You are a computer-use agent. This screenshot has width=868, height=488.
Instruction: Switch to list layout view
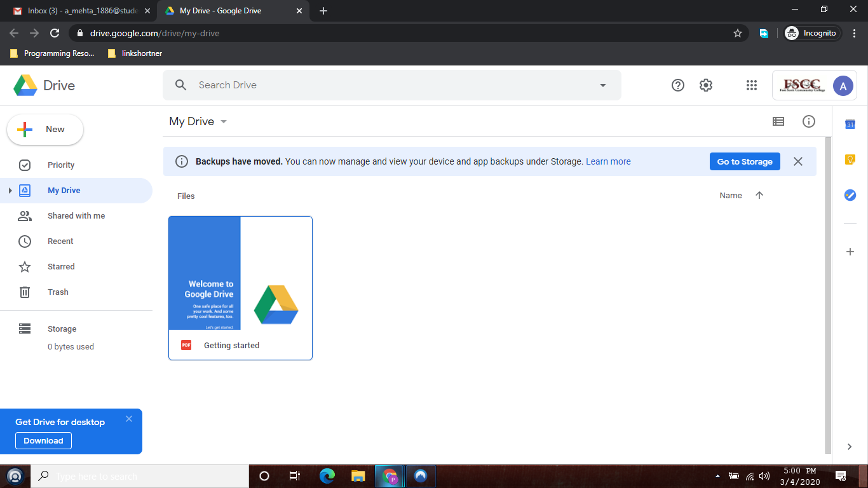tap(778, 121)
